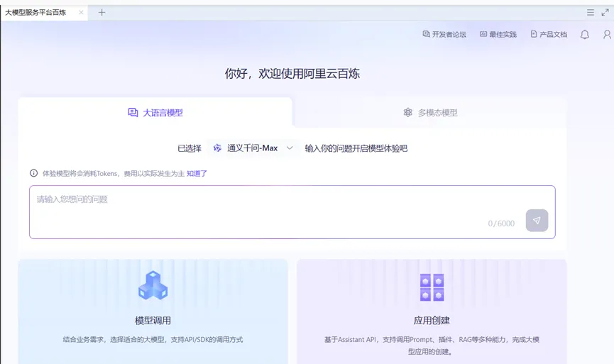Click the send message paper-plane button
Image resolution: width=614 pixels, height=364 pixels.
pyautogui.click(x=537, y=221)
